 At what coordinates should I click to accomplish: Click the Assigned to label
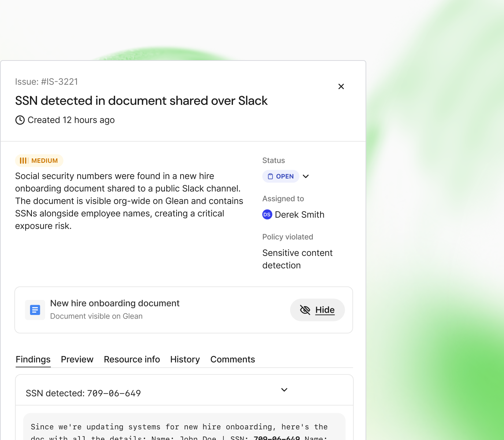(x=283, y=198)
